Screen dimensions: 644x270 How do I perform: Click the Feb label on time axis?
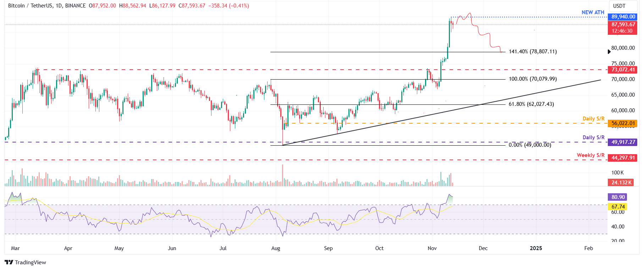[589, 248]
